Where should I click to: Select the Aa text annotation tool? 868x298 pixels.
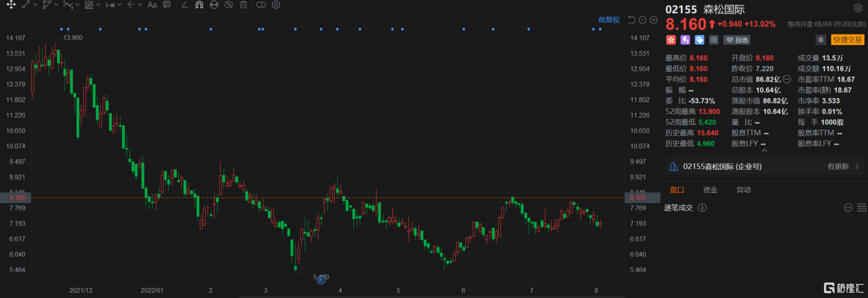[x=152, y=5]
